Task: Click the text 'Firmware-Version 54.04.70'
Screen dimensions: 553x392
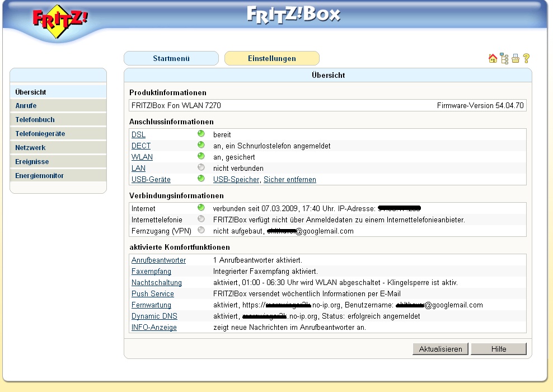Action: click(480, 105)
